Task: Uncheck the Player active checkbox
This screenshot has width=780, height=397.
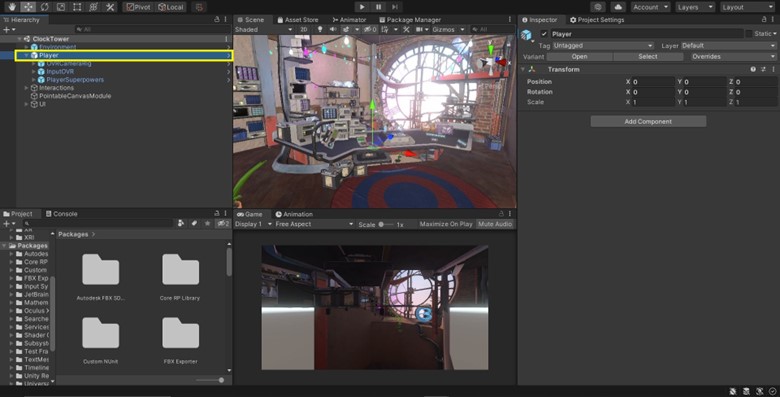Action: pos(544,34)
